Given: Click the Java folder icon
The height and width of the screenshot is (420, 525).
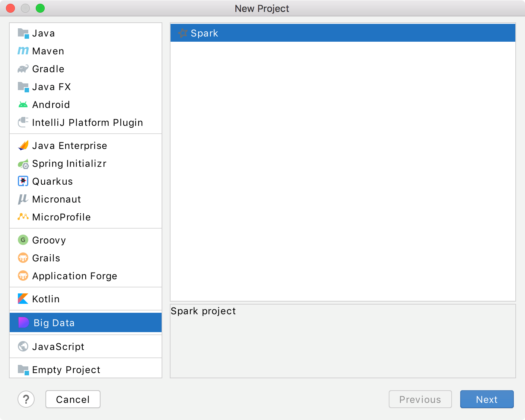Looking at the screenshot, I should [x=23, y=33].
